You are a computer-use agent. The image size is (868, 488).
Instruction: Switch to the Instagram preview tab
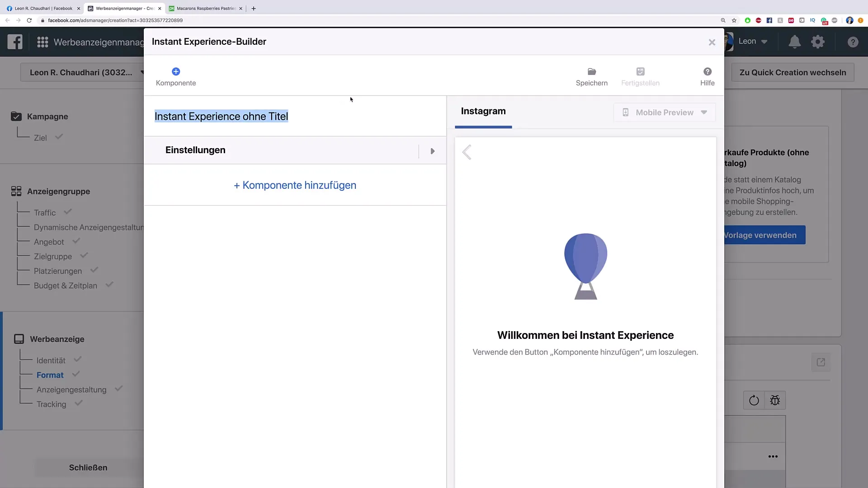click(x=483, y=111)
